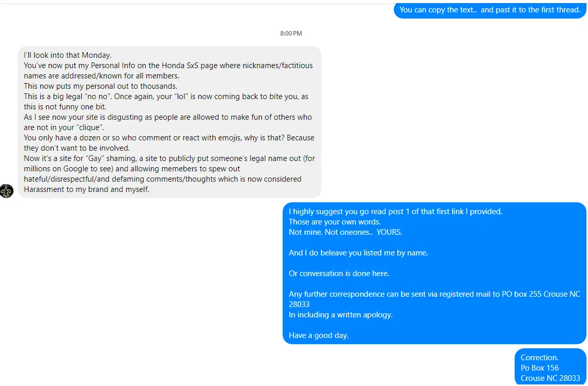Click the line 'This is a big legal "no no"'
Viewport: 588px width, 386px height.
tap(166, 96)
